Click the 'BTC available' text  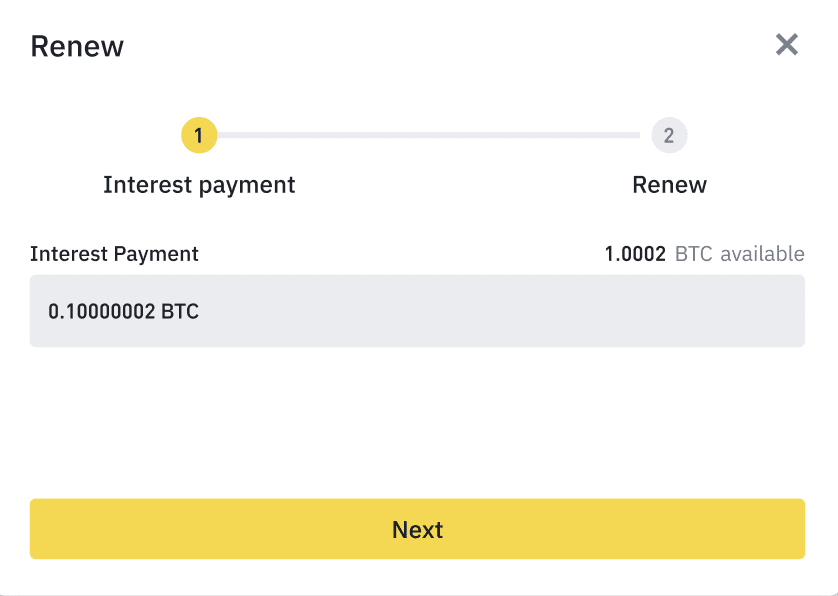[739, 254]
